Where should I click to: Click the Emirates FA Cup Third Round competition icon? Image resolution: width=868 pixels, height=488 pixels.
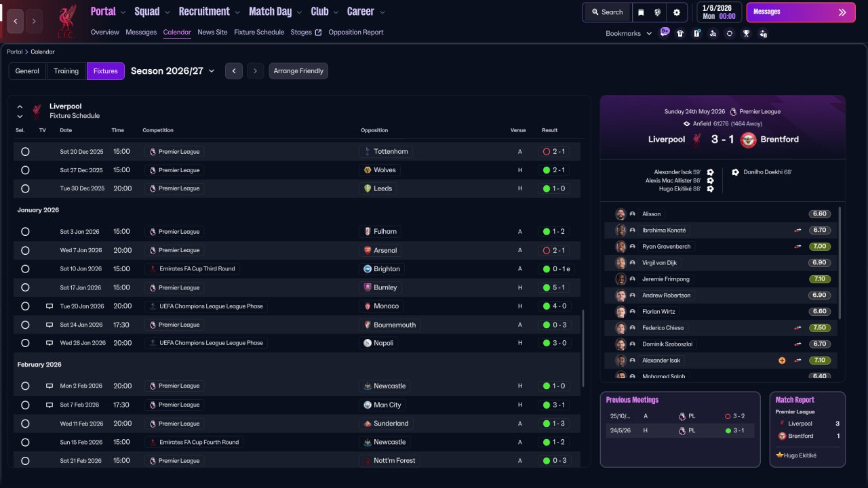pos(153,269)
